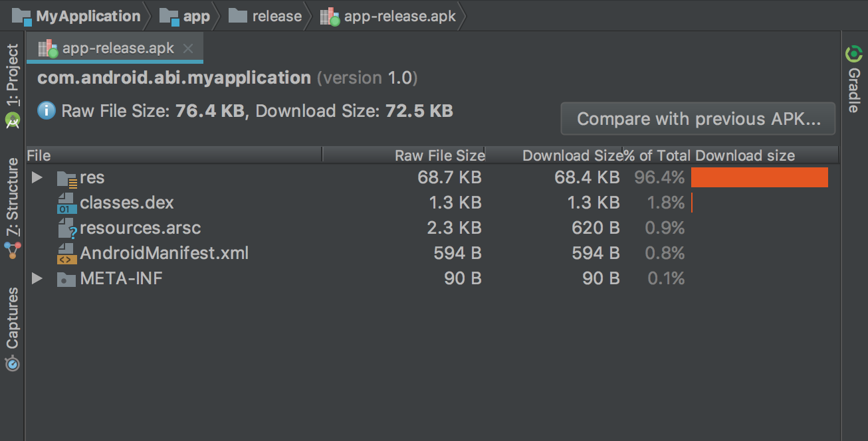
Task: Click Compare with previous APK button
Action: pyautogui.click(x=697, y=119)
